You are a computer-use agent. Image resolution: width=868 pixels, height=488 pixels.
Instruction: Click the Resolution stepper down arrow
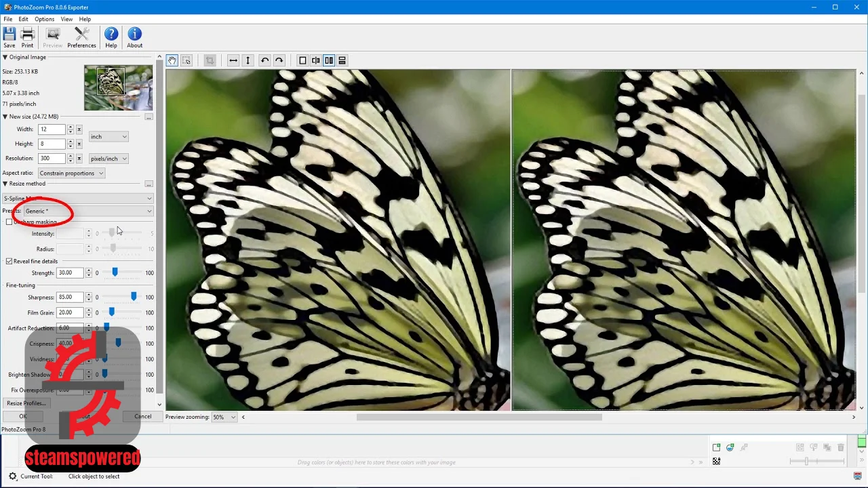70,161
